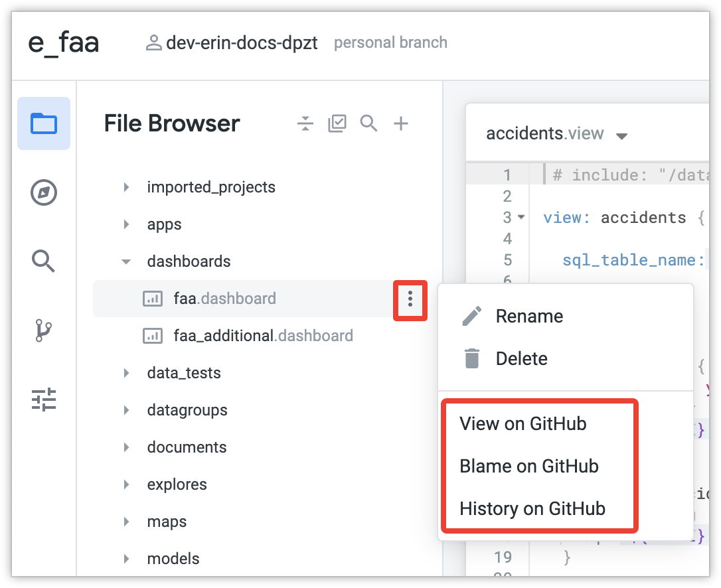The image size is (721, 588).
Task: Click File Browser search magnifier icon
Action: pyautogui.click(x=369, y=123)
